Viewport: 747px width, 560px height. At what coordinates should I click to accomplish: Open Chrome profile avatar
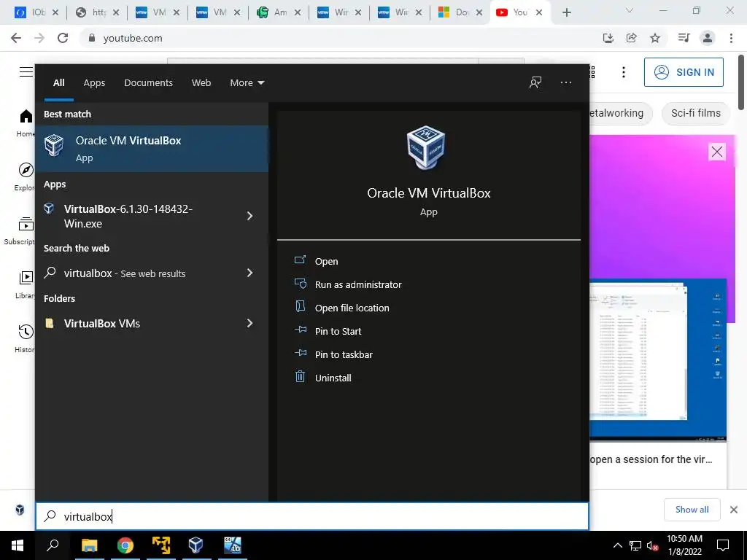pyautogui.click(x=708, y=38)
